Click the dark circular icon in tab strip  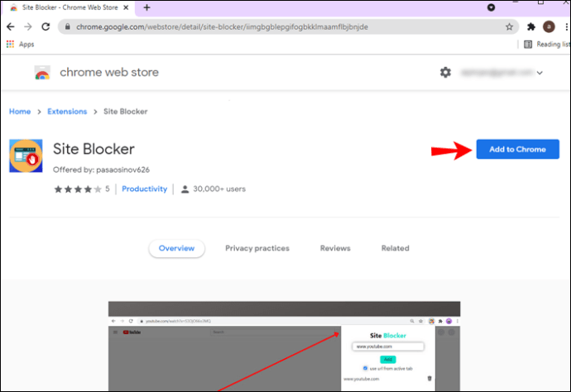(x=492, y=7)
